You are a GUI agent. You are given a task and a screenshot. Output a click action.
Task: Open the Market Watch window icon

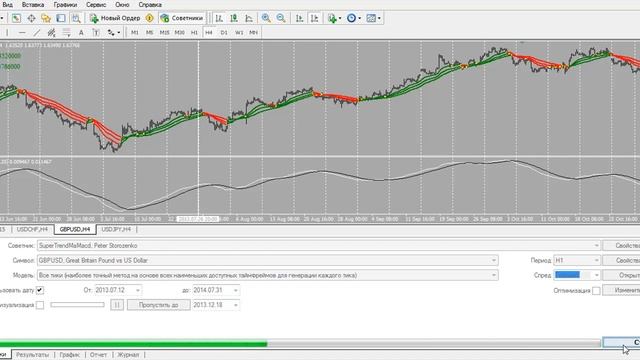pos(16,18)
